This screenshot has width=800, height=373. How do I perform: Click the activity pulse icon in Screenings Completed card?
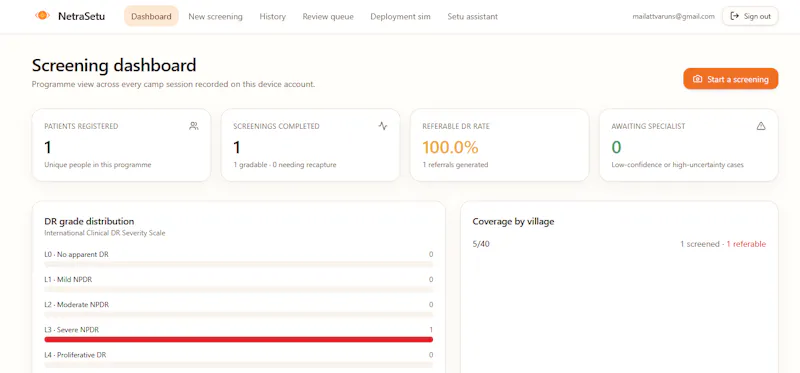(x=383, y=126)
